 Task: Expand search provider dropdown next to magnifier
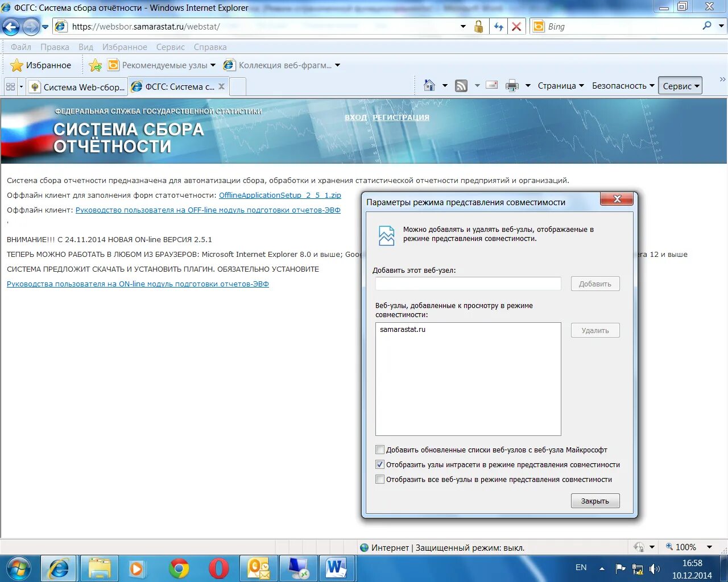tap(721, 26)
